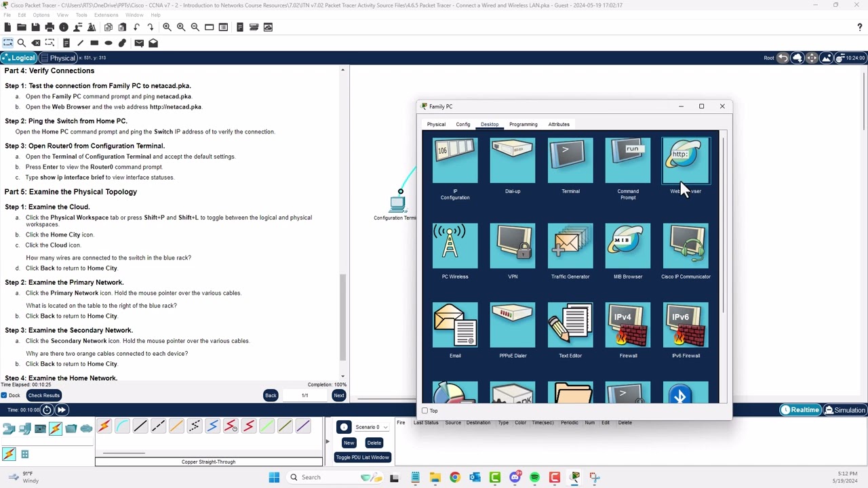Image resolution: width=868 pixels, height=488 pixels.
Task: Select the solid black copper straight-through cable
Action: coord(140,426)
